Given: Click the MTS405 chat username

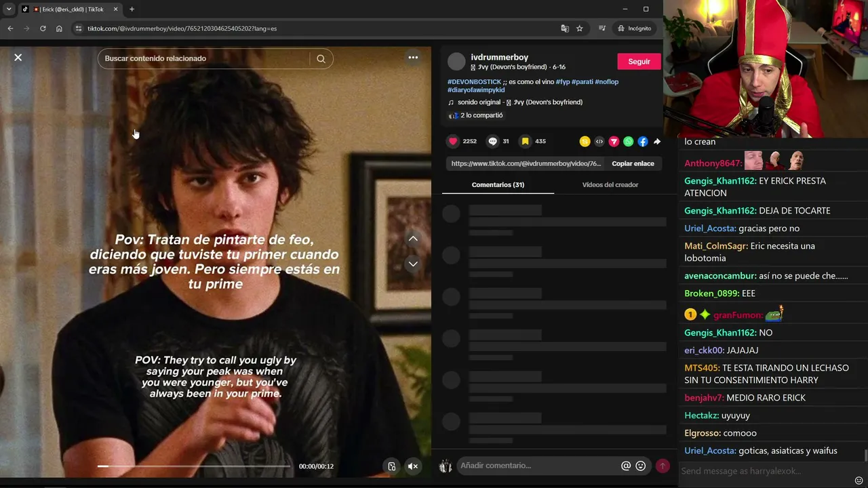Looking at the screenshot, I should coord(702,368).
